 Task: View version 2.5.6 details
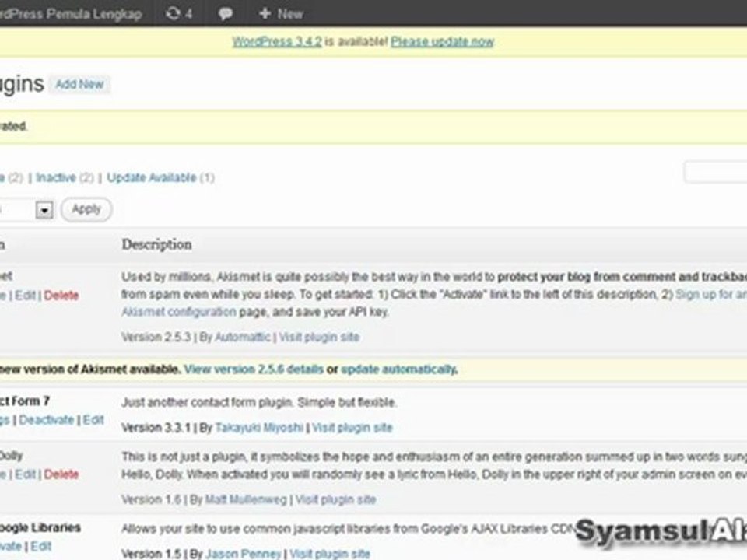(x=254, y=369)
